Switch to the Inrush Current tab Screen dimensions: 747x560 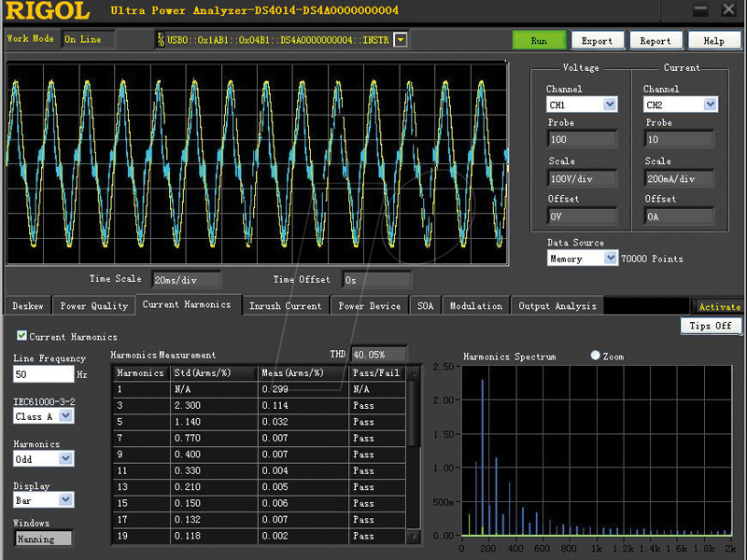285,305
